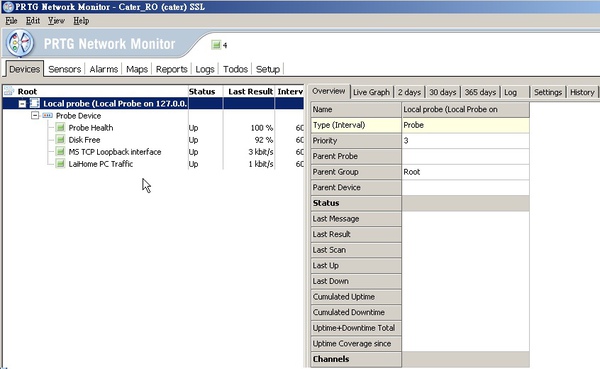The height and width of the screenshot is (369, 600).
Task: Click the Disk Free sensor status icon
Action: pos(60,140)
